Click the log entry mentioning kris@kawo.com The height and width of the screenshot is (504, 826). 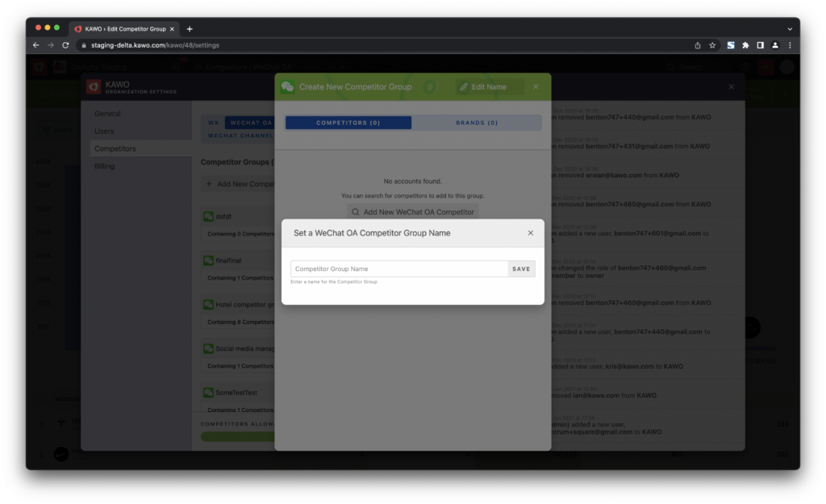(648, 363)
